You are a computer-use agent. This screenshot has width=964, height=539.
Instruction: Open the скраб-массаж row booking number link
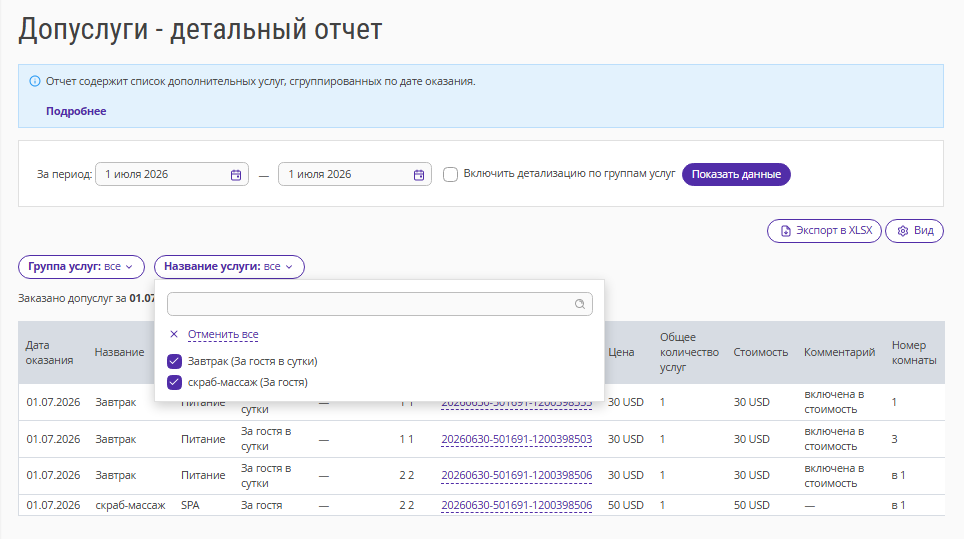[x=516, y=505]
